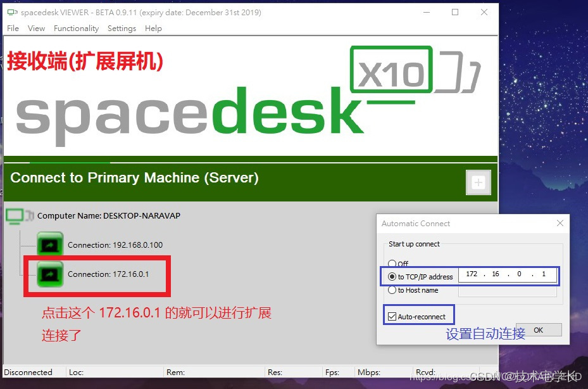This screenshot has width=588, height=389.
Task: Click the 192.168.0.100 connection icon
Action: (x=50, y=245)
